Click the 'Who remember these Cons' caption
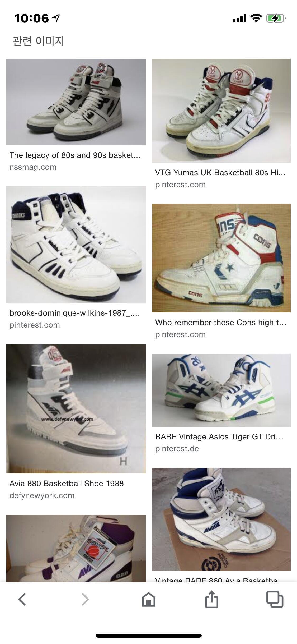Viewport: 297px width, 644px height. (x=221, y=322)
